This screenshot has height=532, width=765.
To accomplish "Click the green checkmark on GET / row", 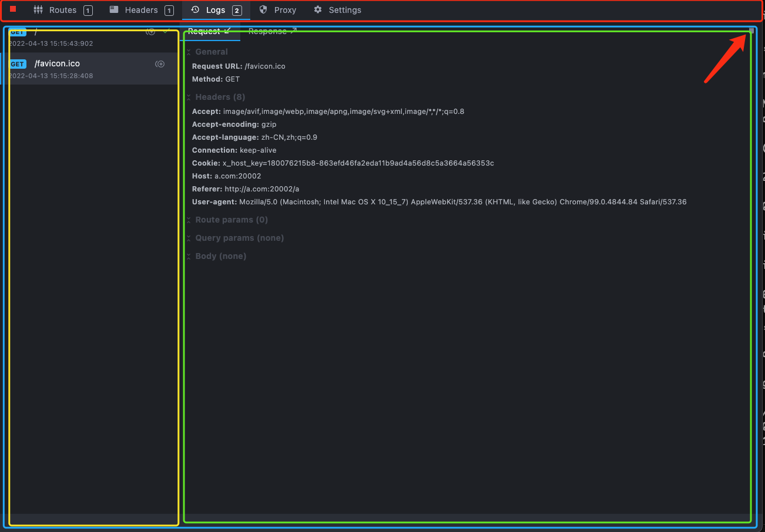I will 167,31.
